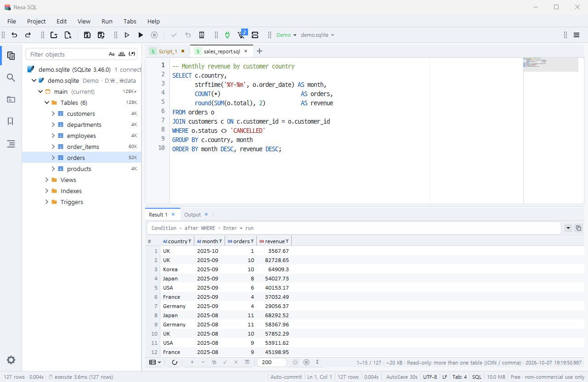Toggle case-sensitive Aa filter option
The width and height of the screenshot is (588, 382).
point(112,54)
